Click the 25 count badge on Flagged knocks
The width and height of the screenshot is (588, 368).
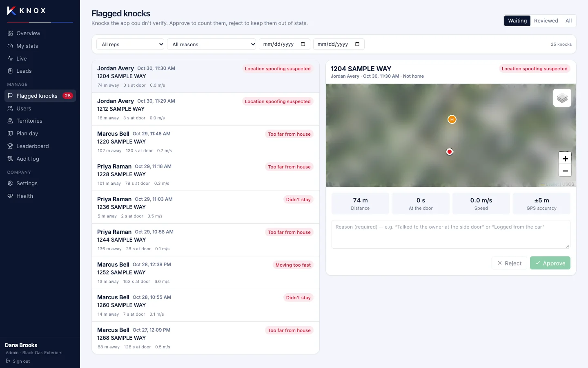[68, 96]
